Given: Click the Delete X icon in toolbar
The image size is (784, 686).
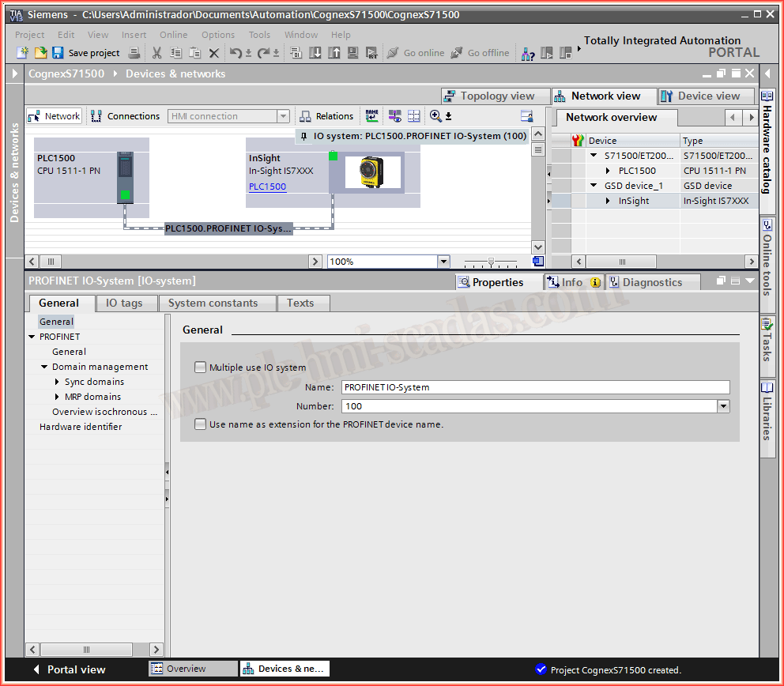Looking at the screenshot, I should 213,53.
